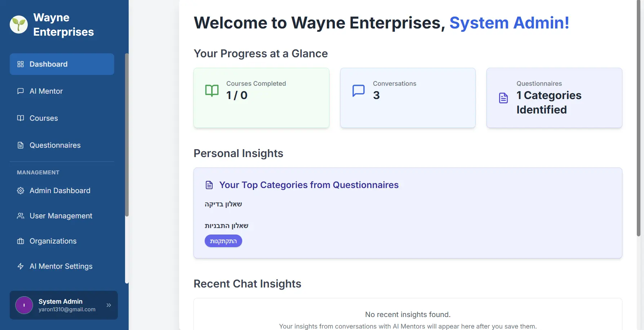Open the User Management page
Viewport: 644px width, 330px height.
click(x=61, y=216)
